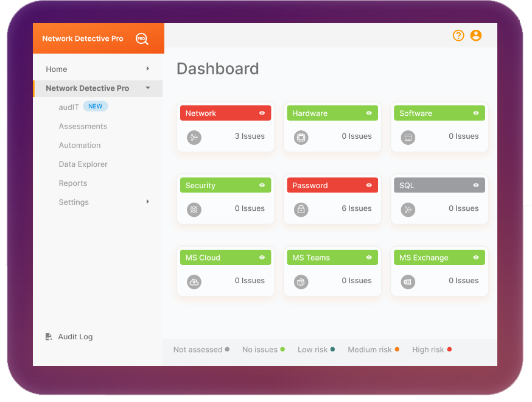Click the Network card red header
Screen dimensions: 532x402
coord(226,113)
